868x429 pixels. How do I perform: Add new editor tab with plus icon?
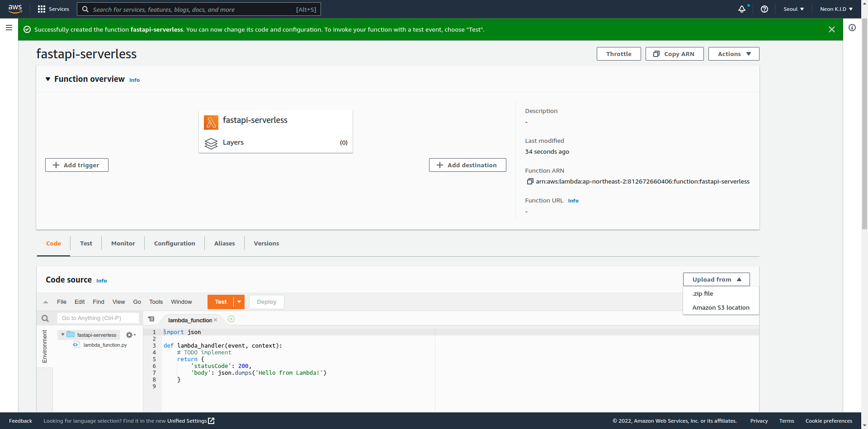click(x=231, y=319)
